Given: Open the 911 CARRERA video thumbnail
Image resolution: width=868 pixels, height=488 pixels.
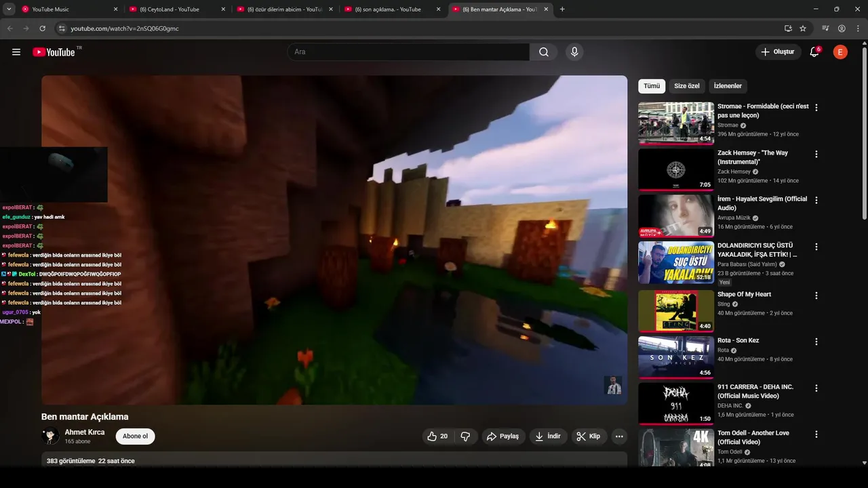Looking at the screenshot, I should [x=676, y=404].
